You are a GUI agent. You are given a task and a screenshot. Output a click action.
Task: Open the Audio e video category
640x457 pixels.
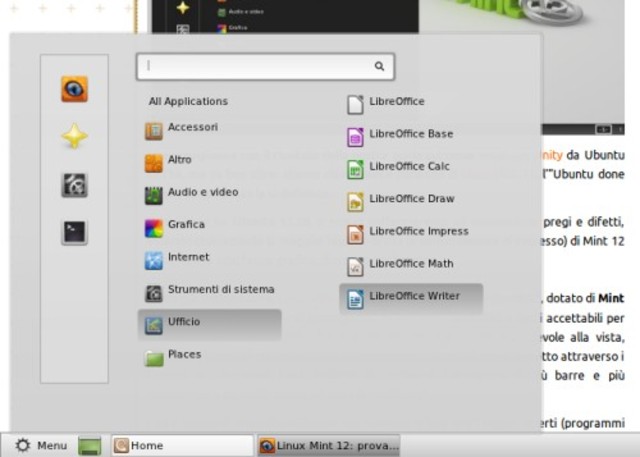(x=209, y=195)
